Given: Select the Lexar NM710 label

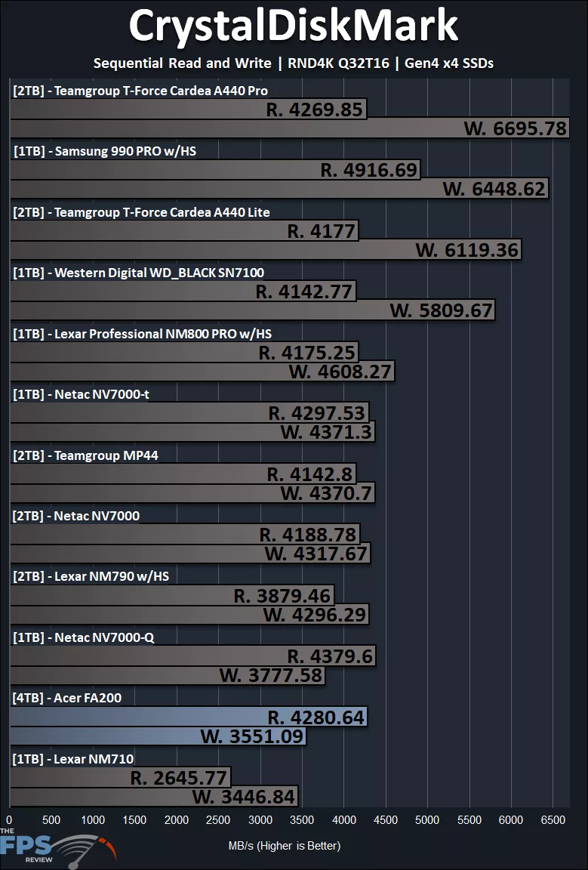Looking at the screenshot, I should (73, 759).
